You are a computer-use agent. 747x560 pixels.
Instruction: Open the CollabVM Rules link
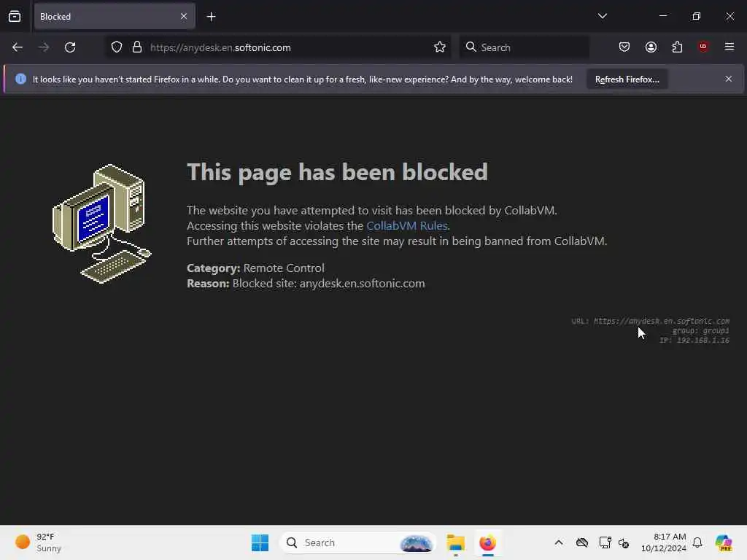coord(407,226)
